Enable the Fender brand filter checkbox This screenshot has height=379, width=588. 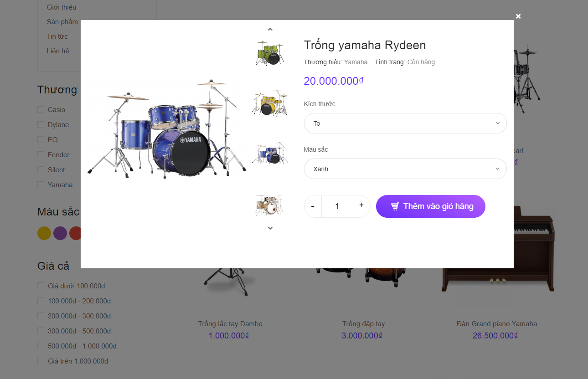click(41, 155)
